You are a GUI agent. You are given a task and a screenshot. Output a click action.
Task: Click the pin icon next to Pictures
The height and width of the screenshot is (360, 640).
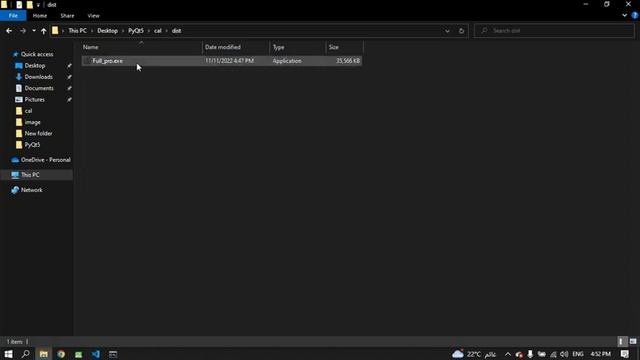[69, 100]
